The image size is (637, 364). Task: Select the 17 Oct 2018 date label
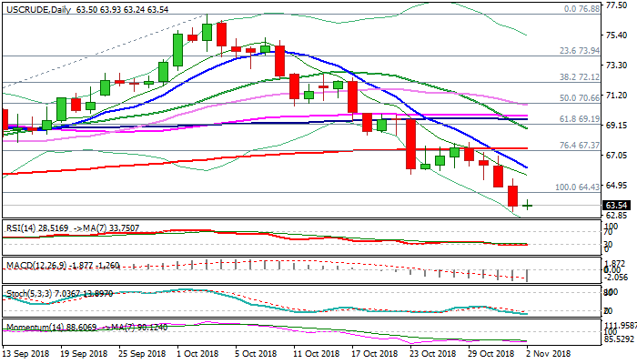[375, 353]
